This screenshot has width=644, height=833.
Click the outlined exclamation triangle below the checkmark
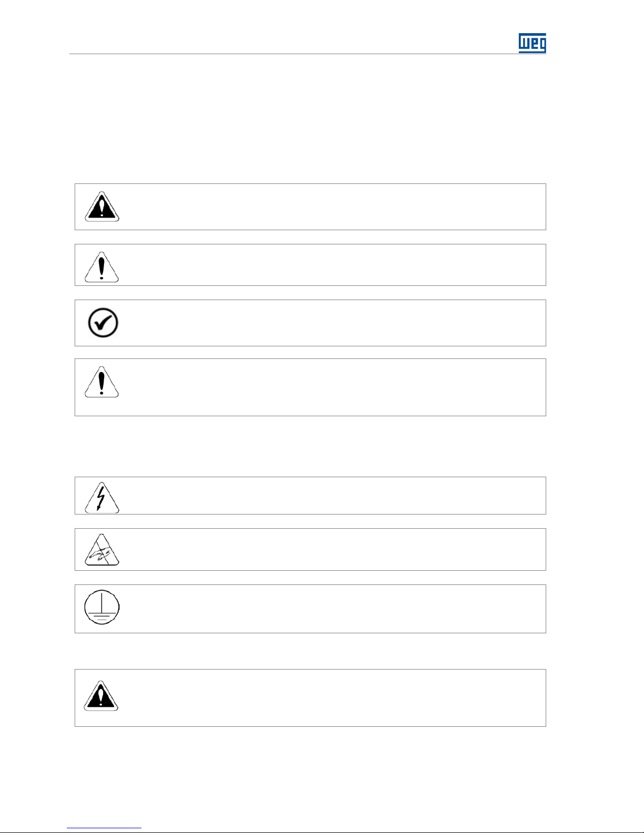tap(101, 382)
